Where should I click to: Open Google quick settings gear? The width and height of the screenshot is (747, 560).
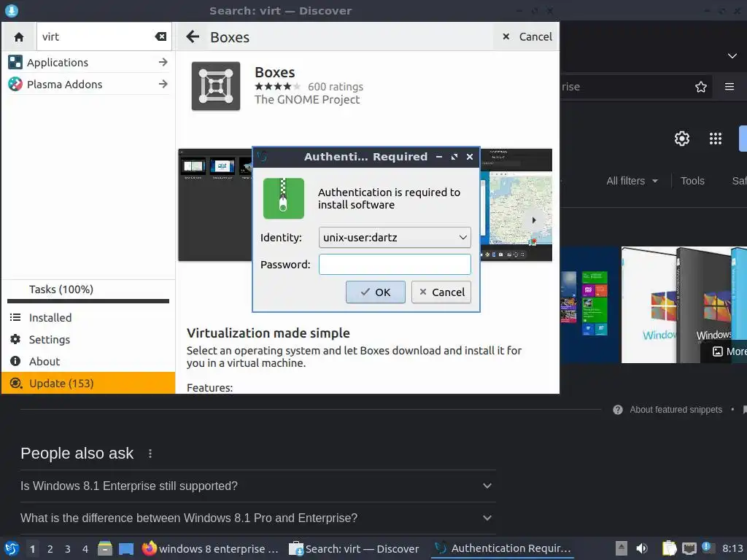(682, 139)
